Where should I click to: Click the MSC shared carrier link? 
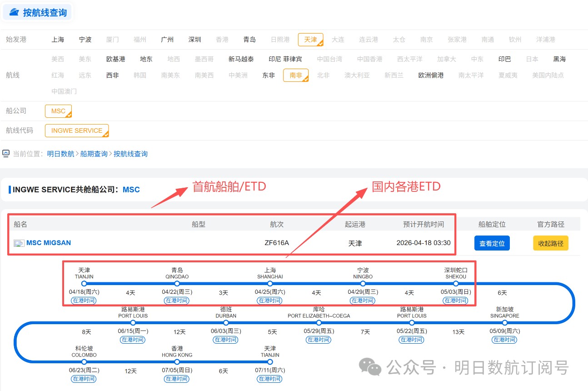coord(131,190)
